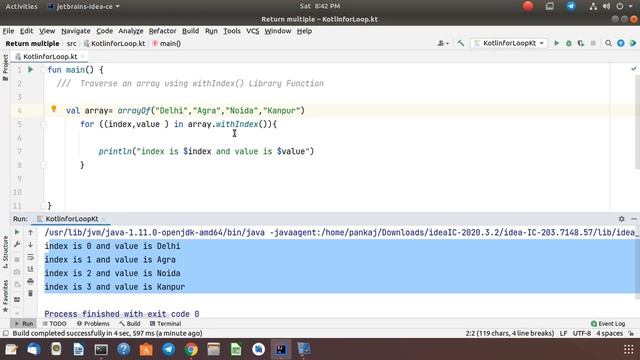
Task: Hide the Run tool window
Action: [x=633, y=219]
